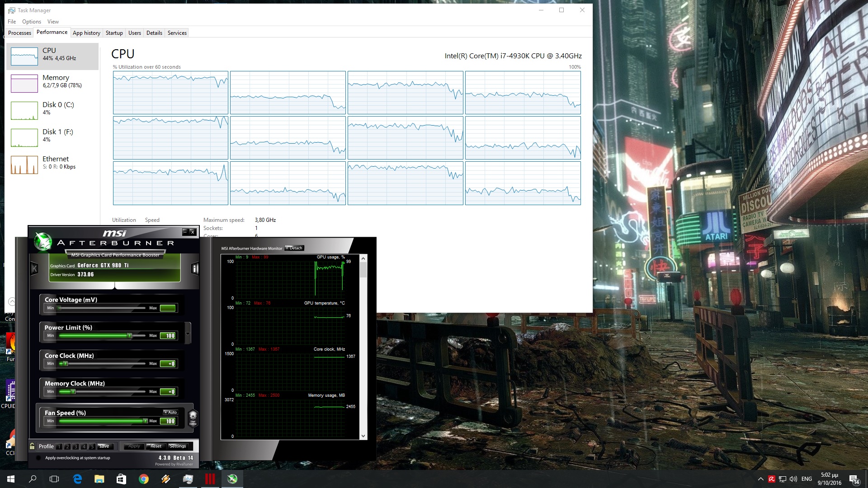
Task: Click the Core Clock slider handle
Action: point(65,363)
